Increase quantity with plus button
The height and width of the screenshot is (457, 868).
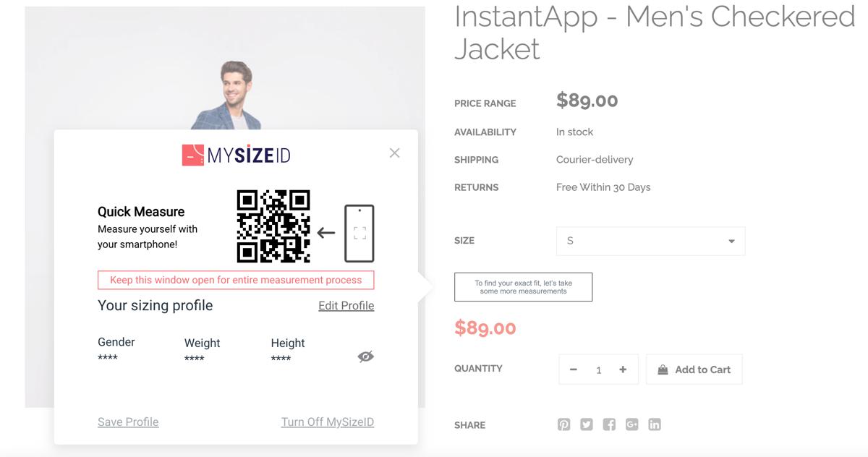623,370
